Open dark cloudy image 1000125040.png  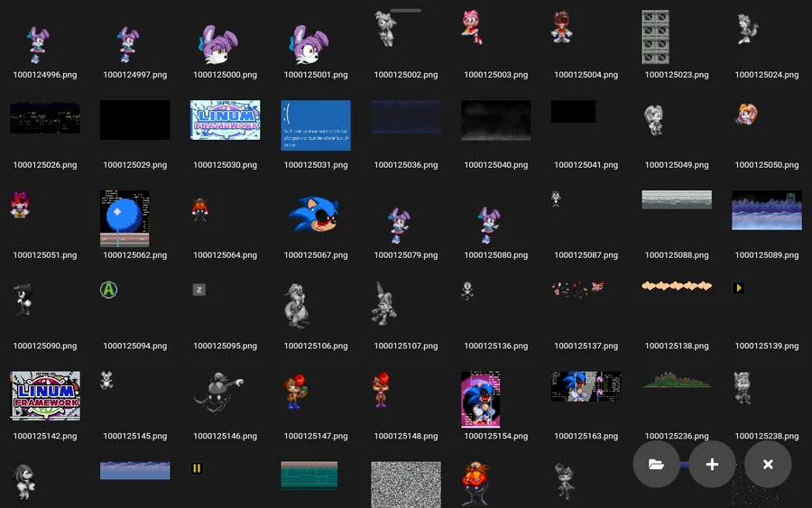coord(496,121)
